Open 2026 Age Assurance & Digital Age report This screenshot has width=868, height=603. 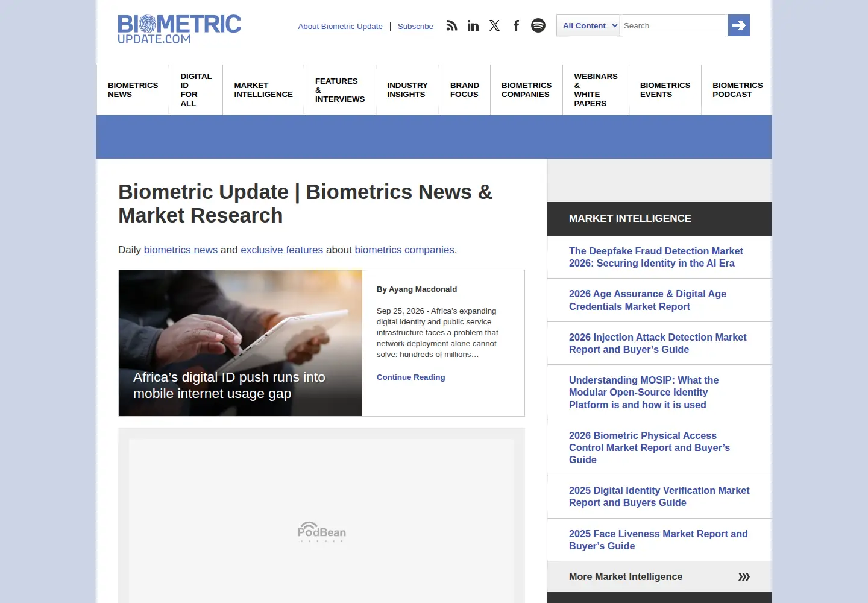[647, 300]
